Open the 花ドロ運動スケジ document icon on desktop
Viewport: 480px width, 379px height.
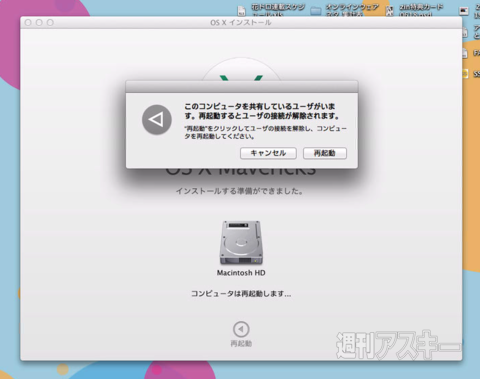(241, 11)
